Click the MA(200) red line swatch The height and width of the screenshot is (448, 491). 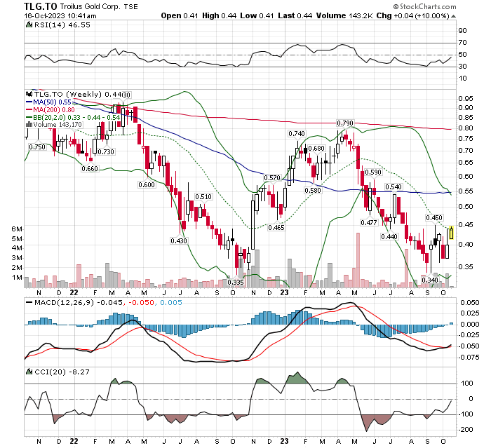point(29,109)
